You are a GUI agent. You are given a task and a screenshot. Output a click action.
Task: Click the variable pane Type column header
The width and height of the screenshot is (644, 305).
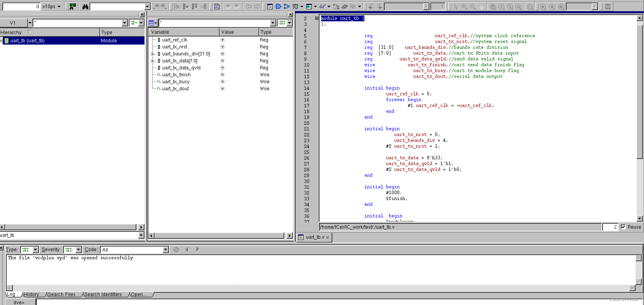tap(276, 32)
